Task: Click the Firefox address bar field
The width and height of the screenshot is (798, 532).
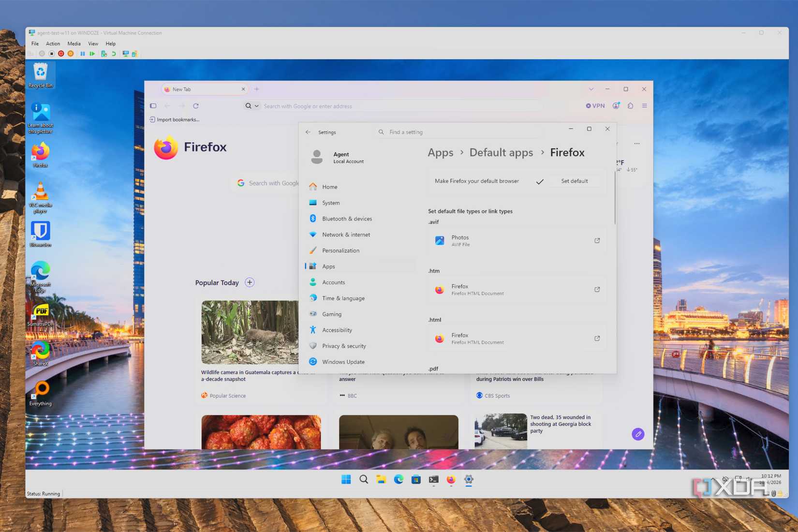Action: click(x=392, y=106)
